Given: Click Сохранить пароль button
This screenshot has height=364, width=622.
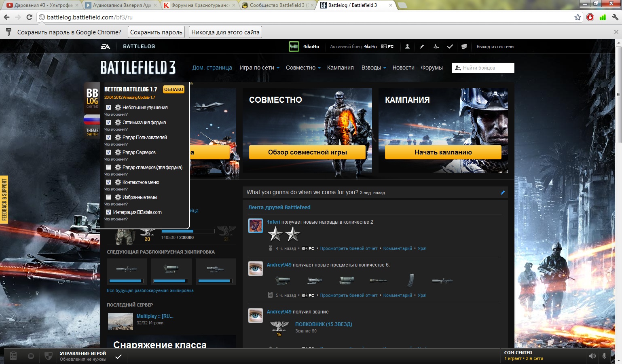Looking at the screenshot, I should tap(156, 32).
